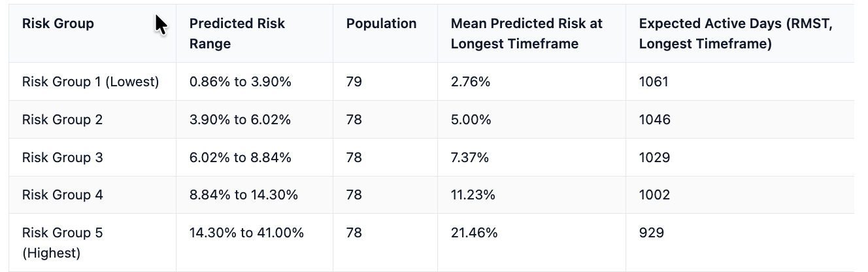Viewport: 868px width, 272px height.
Task: Click the 2.76% mean risk cell
Action: pyautogui.click(x=470, y=82)
